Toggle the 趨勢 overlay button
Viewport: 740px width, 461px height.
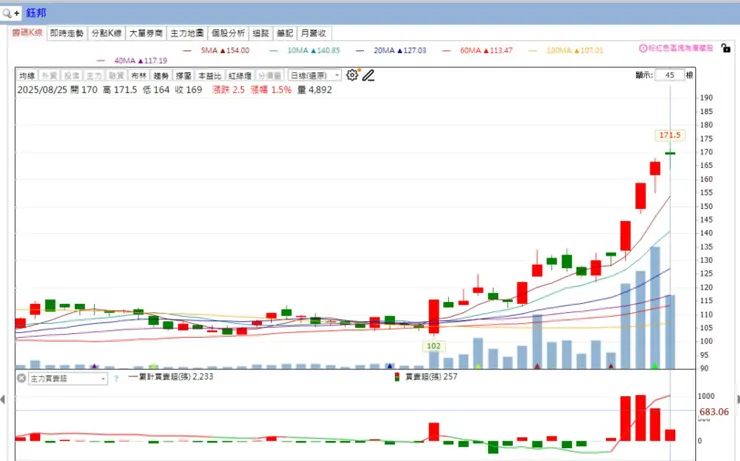tap(161, 75)
